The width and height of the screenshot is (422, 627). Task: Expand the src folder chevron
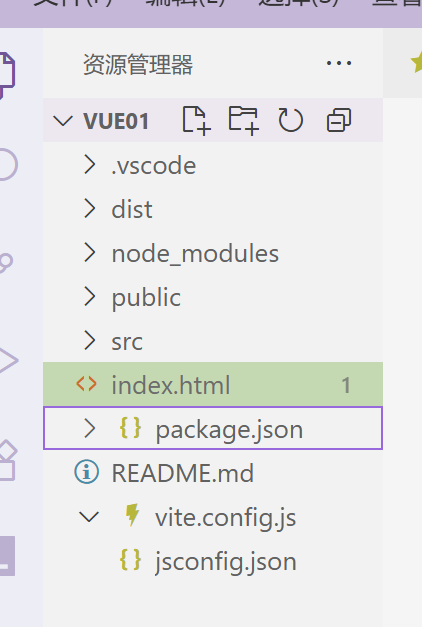point(90,341)
